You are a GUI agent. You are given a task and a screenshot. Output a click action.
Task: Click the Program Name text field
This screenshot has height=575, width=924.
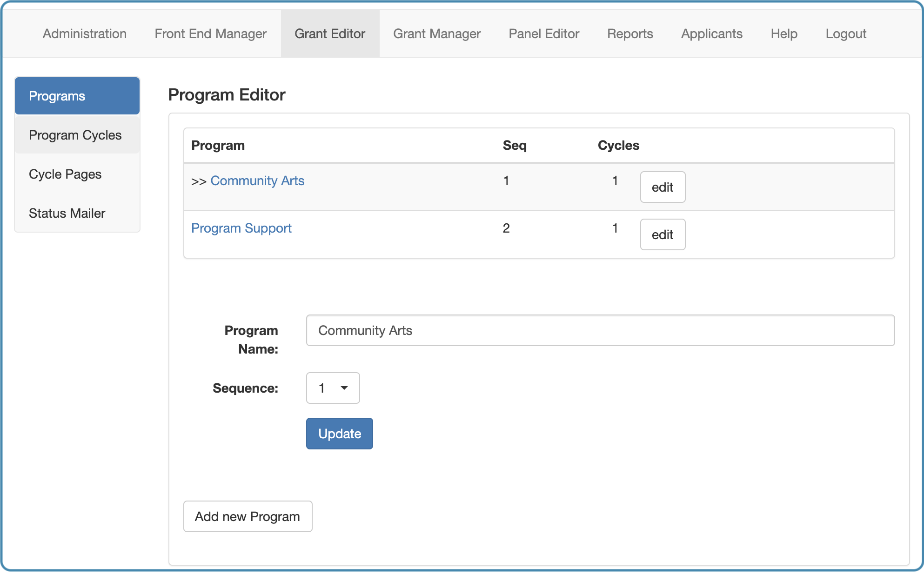600,331
